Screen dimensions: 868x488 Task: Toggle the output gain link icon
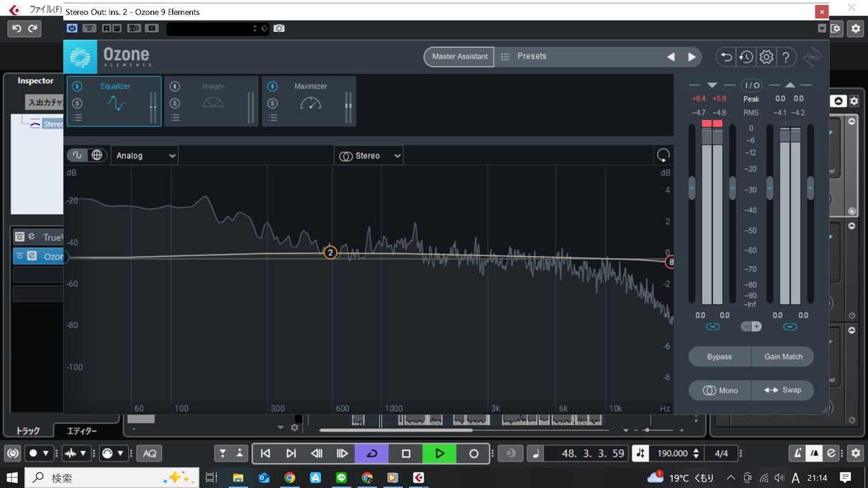pyautogui.click(x=790, y=327)
